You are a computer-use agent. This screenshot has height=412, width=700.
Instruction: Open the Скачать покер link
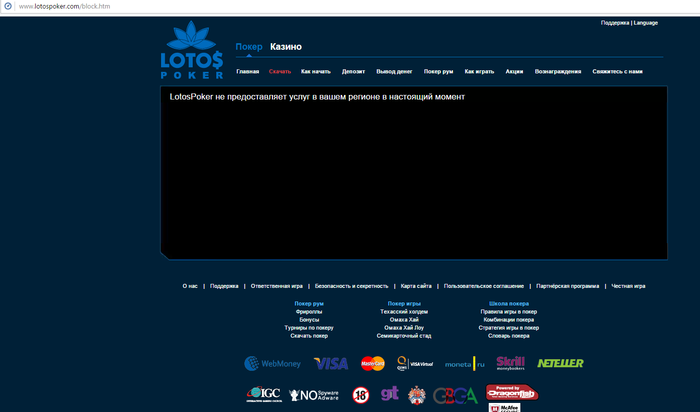coord(309,336)
